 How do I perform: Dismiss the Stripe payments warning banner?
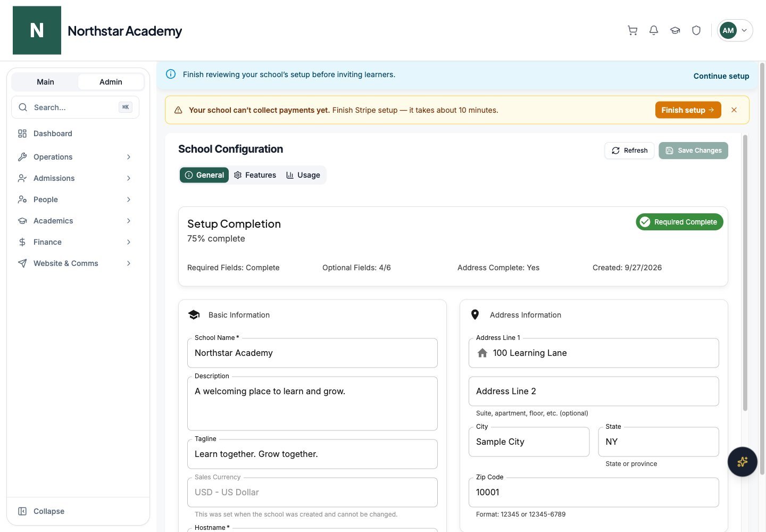coord(734,110)
